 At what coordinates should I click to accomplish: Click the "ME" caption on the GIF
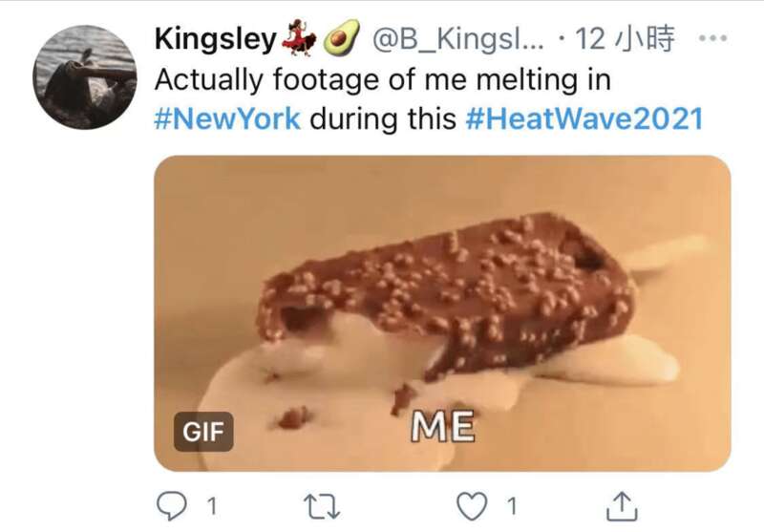click(442, 427)
